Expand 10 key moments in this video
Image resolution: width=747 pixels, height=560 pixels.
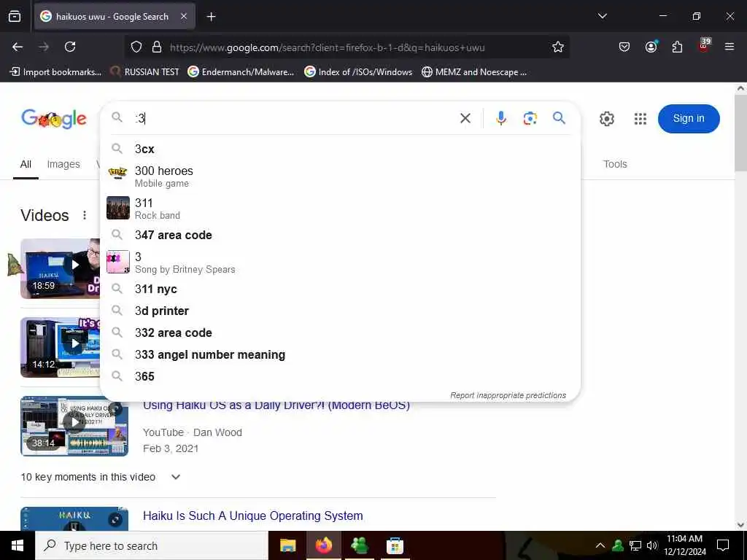tap(101, 477)
